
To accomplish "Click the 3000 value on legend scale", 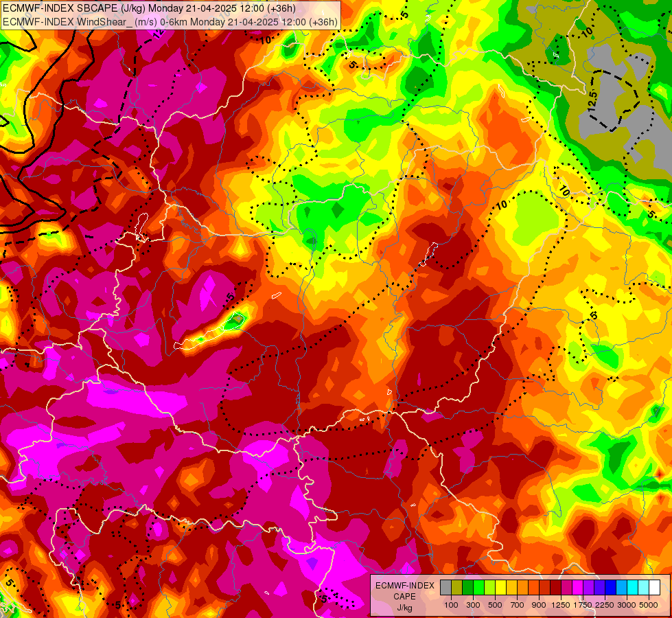I will click(627, 605).
